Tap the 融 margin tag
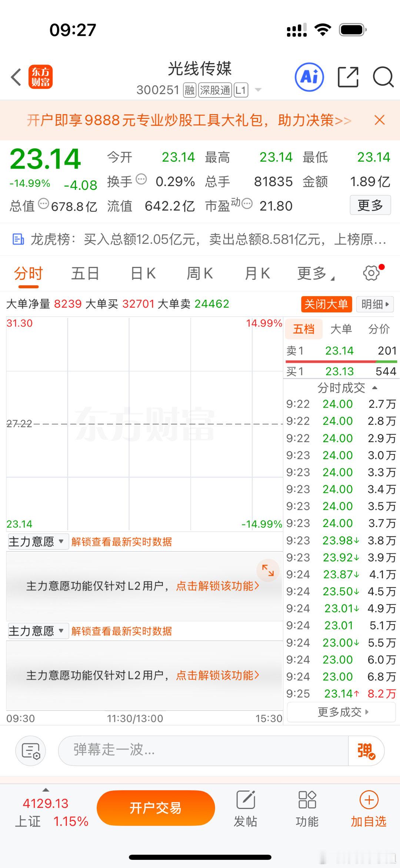This screenshot has width=400, height=868. (190, 90)
